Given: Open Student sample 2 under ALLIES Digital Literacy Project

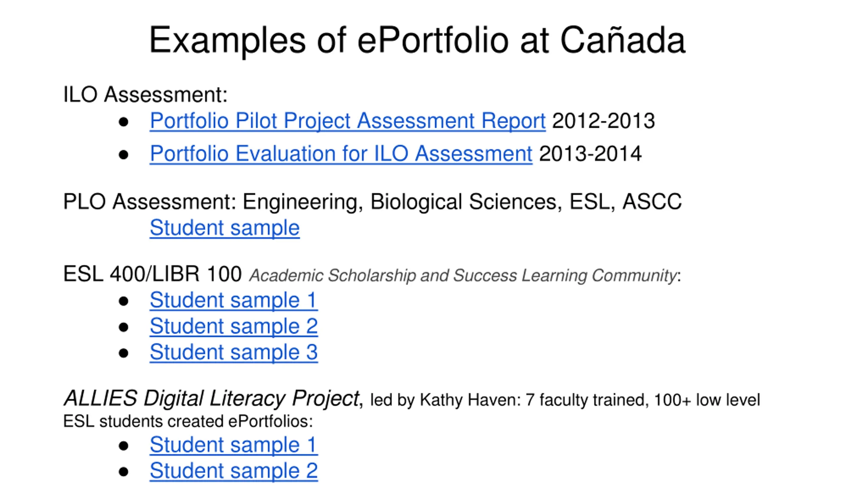Looking at the screenshot, I should (233, 471).
